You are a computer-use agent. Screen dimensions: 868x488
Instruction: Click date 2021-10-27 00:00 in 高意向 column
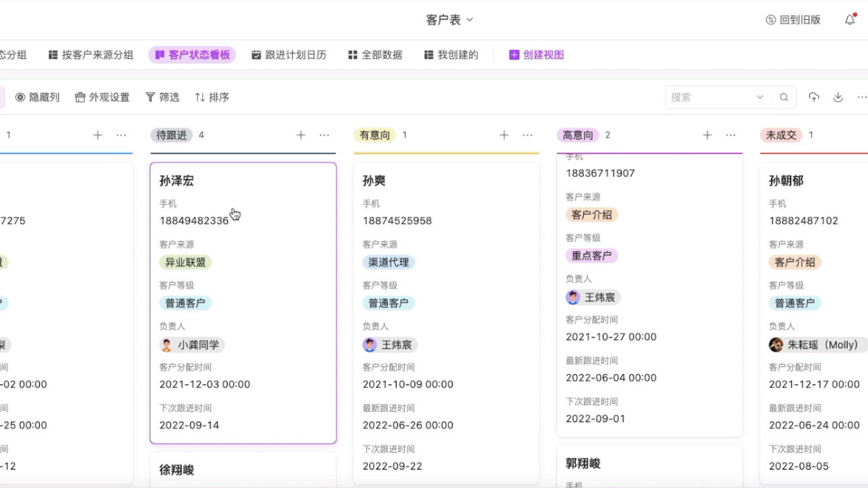coord(612,337)
